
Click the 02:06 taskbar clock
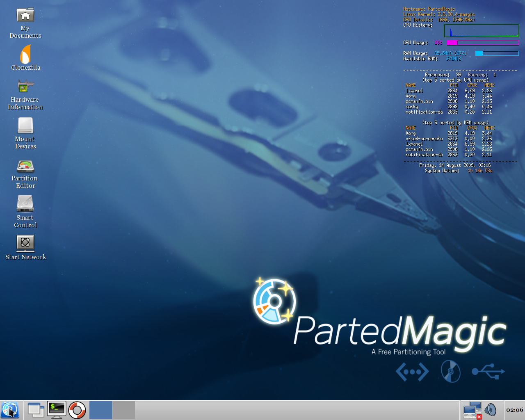tap(514, 410)
